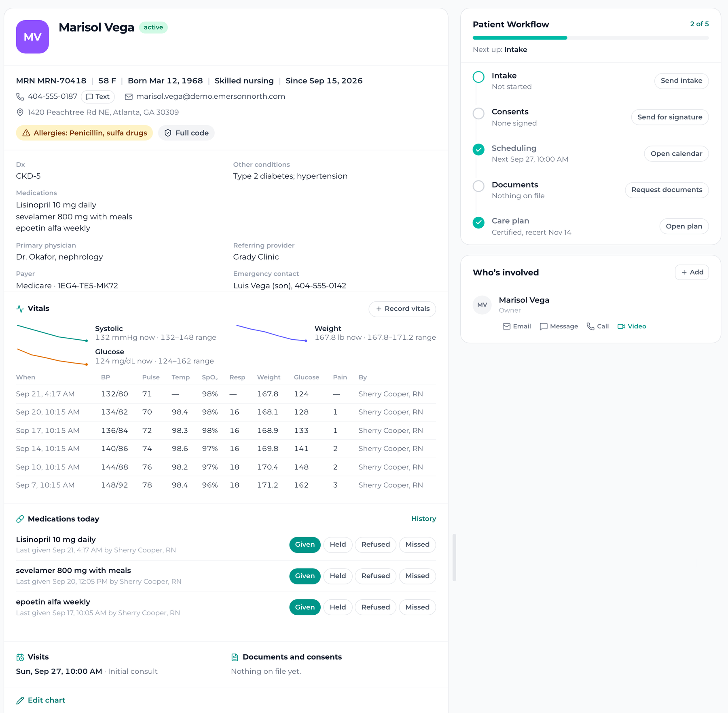Text the patient via Text button
This screenshot has height=713, width=728.
click(98, 97)
